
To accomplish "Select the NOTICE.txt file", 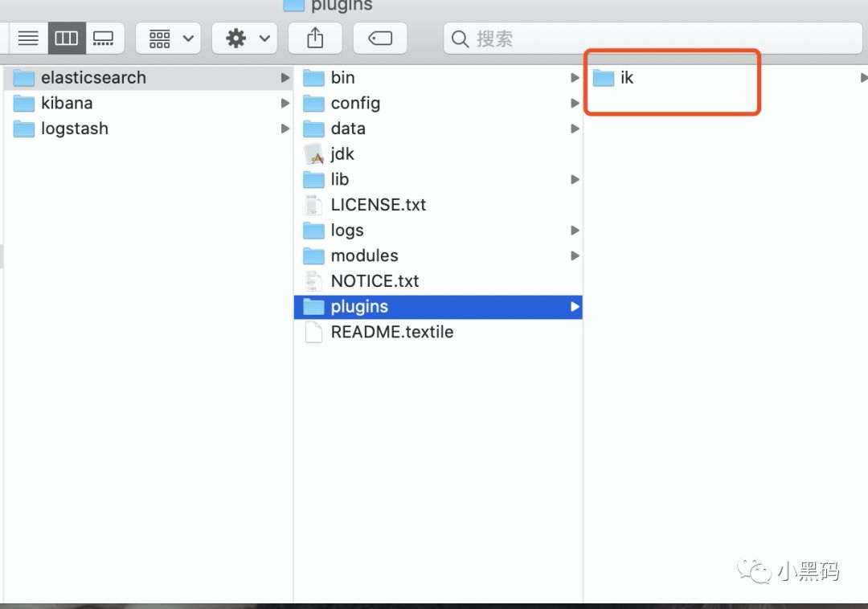I will pyautogui.click(x=439, y=281).
